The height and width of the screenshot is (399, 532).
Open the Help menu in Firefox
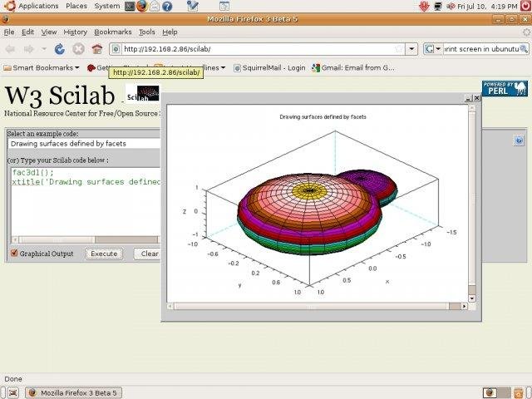click(170, 32)
